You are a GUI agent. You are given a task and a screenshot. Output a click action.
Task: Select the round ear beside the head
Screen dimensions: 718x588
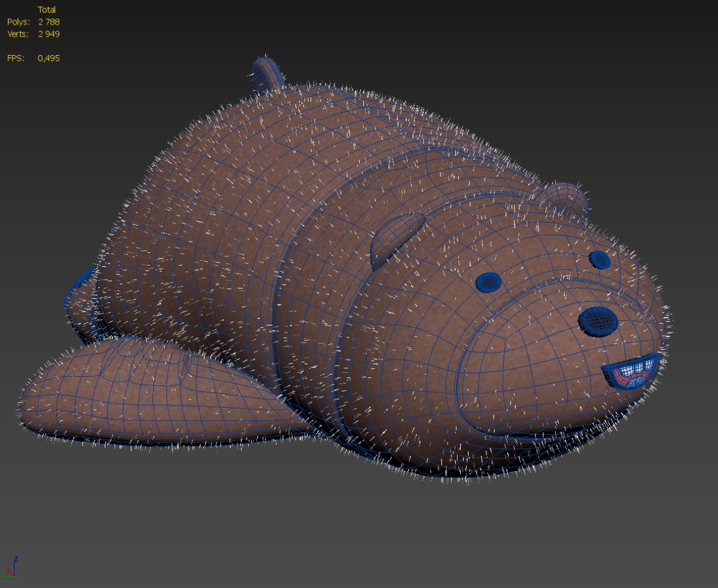click(565, 196)
